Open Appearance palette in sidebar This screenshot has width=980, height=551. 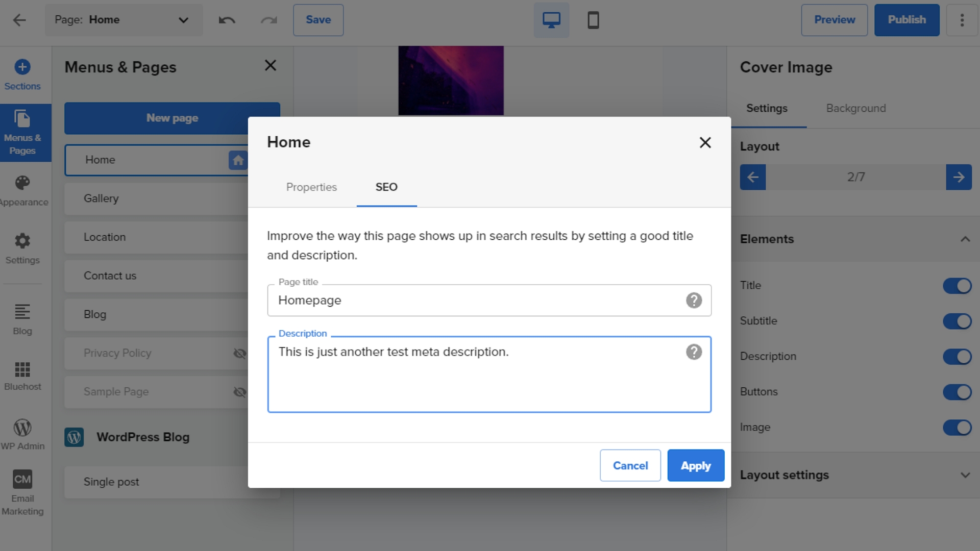(x=22, y=191)
